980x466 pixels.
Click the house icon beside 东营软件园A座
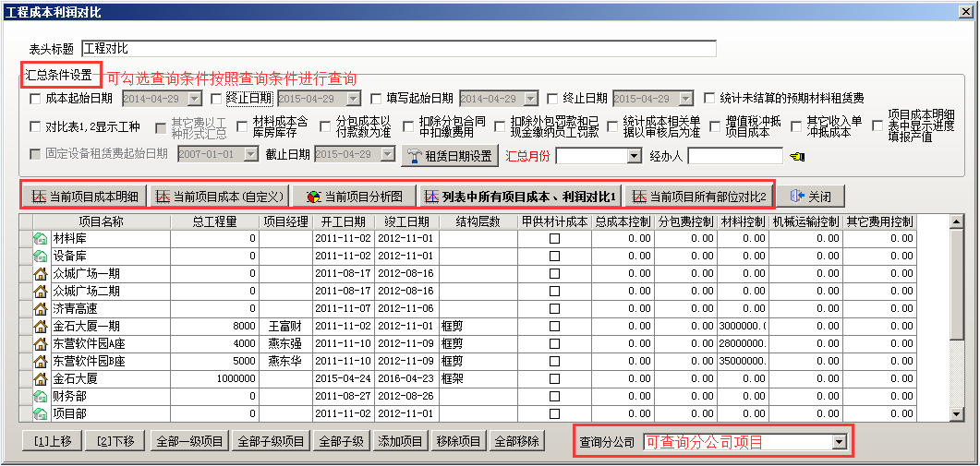tap(41, 343)
